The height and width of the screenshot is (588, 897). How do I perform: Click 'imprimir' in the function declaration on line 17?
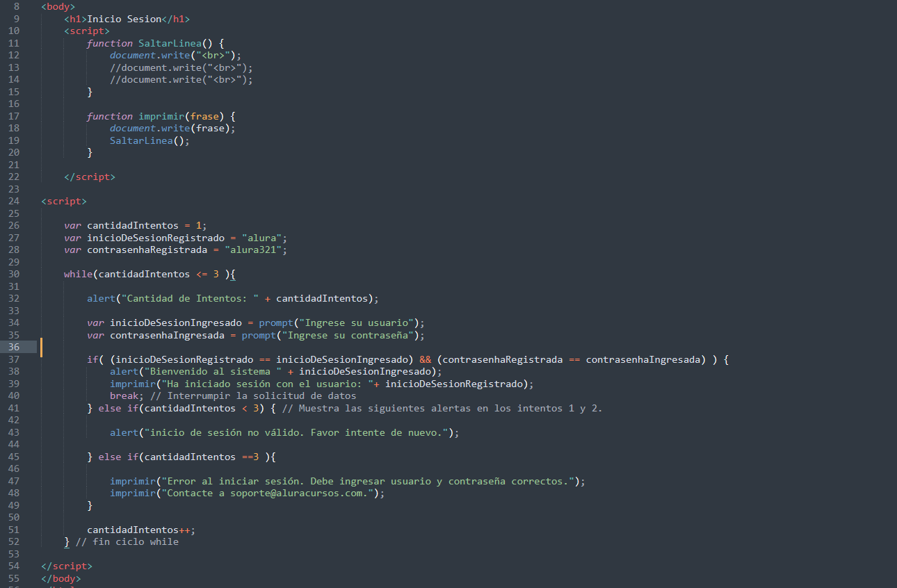[x=161, y=116]
